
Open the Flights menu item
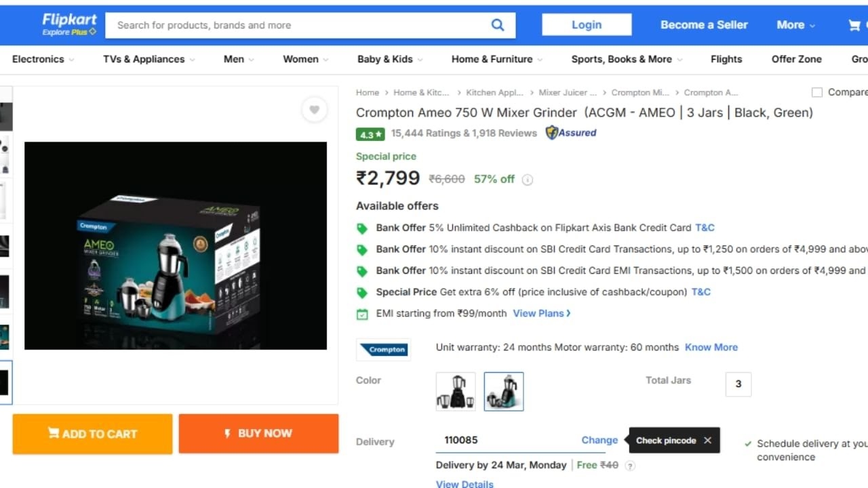(726, 59)
